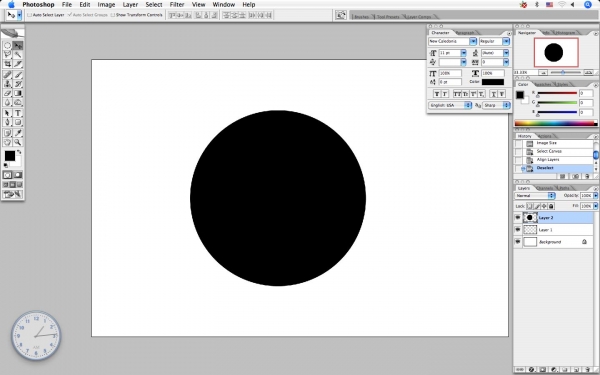Select the Elliptical Marquee tool
The height and width of the screenshot is (375, 600).
click(7, 46)
